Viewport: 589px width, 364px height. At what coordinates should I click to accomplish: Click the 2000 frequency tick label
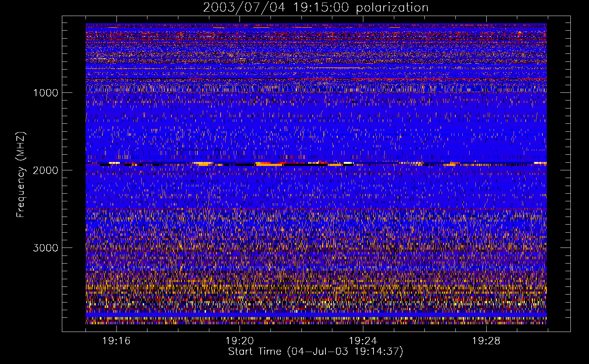pyautogui.click(x=46, y=170)
